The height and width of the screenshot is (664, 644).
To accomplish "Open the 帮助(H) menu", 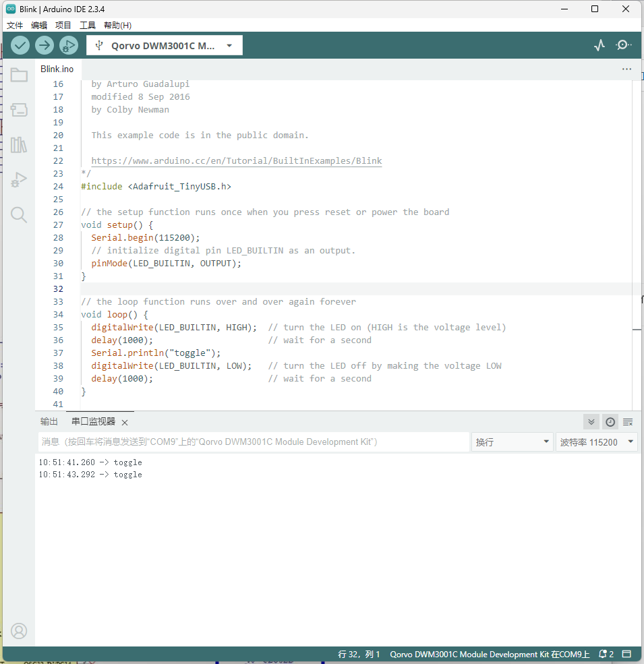I will pos(118,26).
